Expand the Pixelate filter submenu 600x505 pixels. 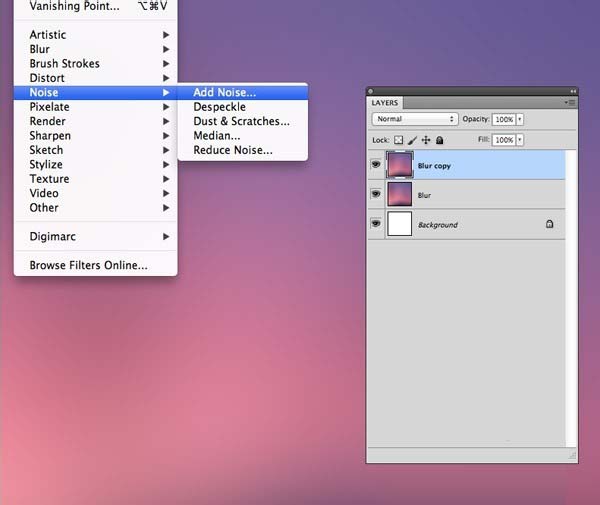click(x=96, y=107)
